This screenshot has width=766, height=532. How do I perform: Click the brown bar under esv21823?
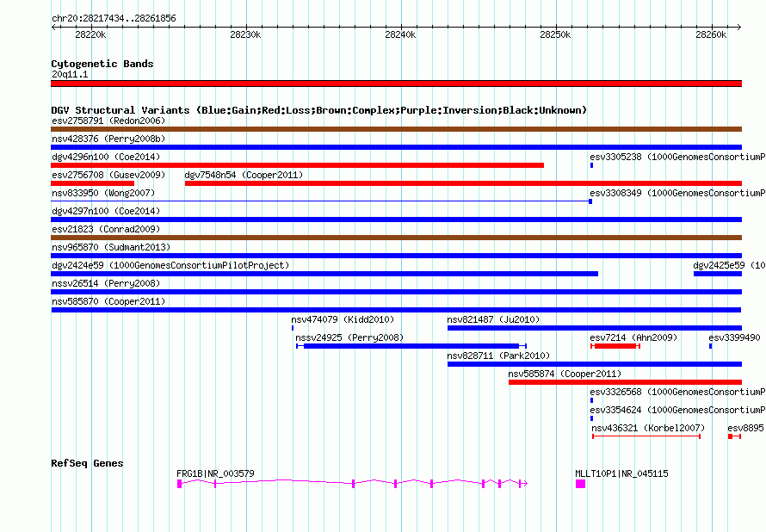tap(396, 238)
